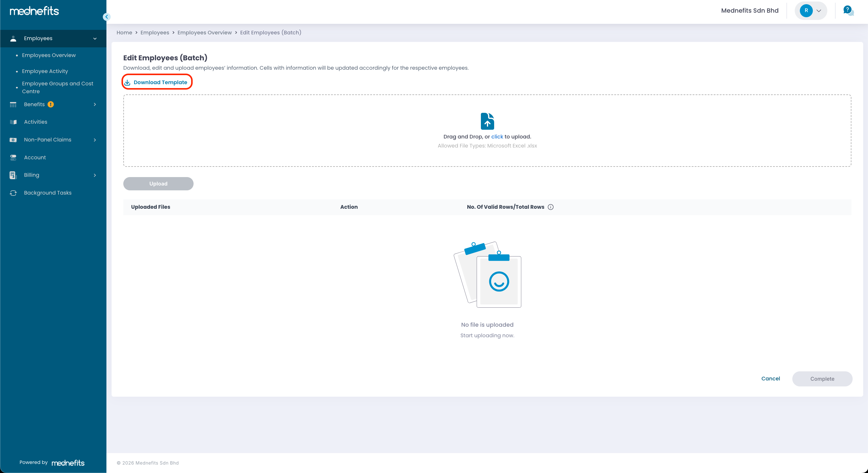Viewport: 868px width, 473px height.
Task: Click the R user avatar
Action: pyautogui.click(x=806, y=11)
